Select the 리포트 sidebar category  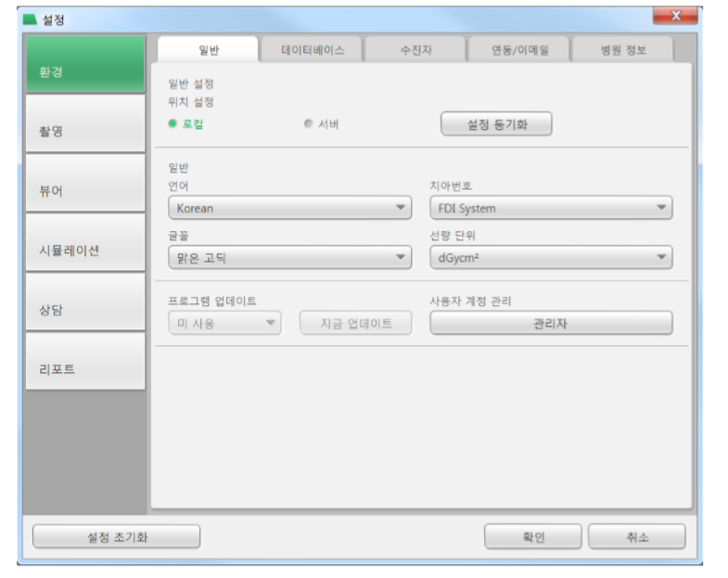(85, 362)
